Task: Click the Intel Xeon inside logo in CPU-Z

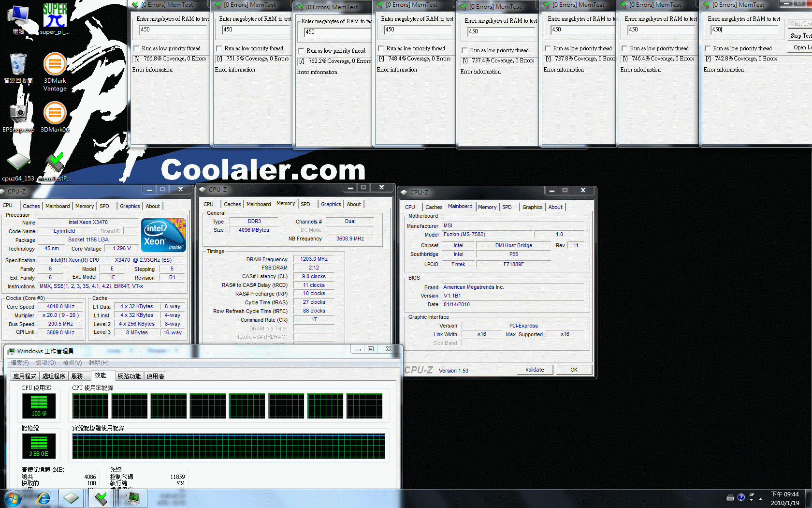Action: point(163,235)
